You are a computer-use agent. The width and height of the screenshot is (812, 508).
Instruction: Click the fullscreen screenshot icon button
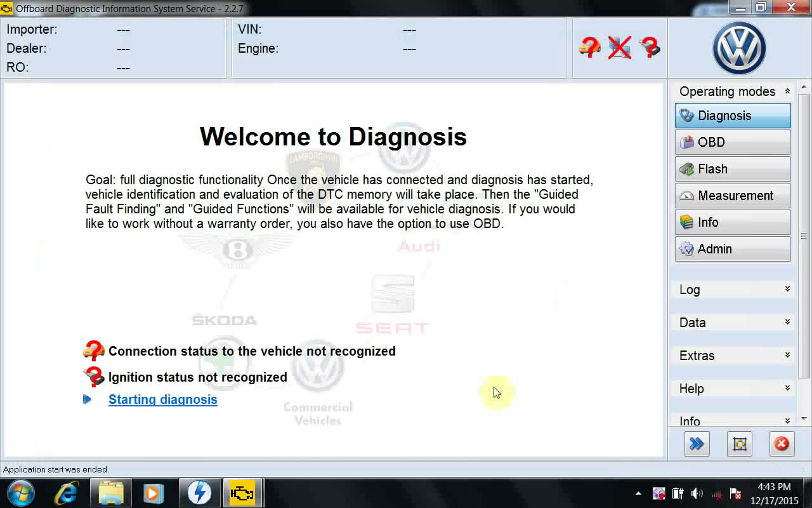point(740,444)
